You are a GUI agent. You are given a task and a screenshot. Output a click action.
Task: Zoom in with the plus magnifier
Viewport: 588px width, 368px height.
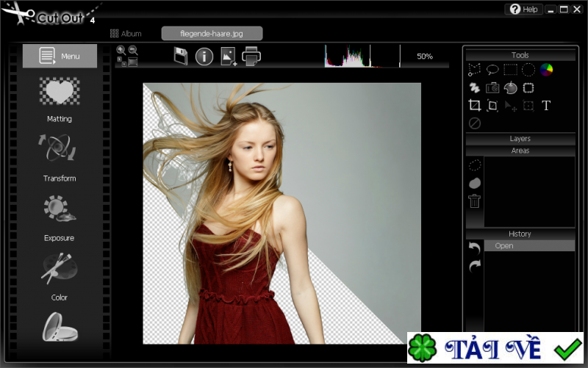click(121, 50)
